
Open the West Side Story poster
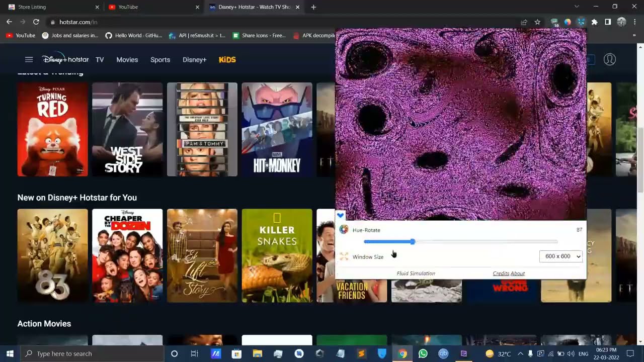click(x=127, y=130)
